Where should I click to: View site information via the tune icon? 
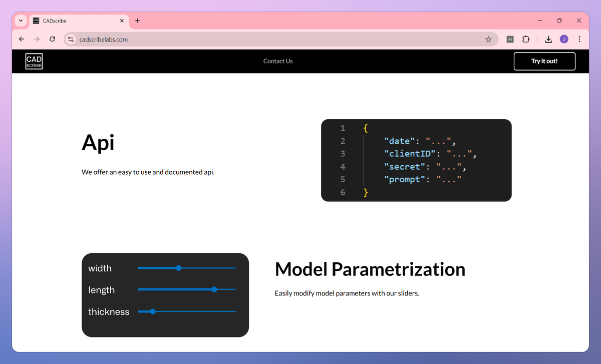(x=71, y=39)
